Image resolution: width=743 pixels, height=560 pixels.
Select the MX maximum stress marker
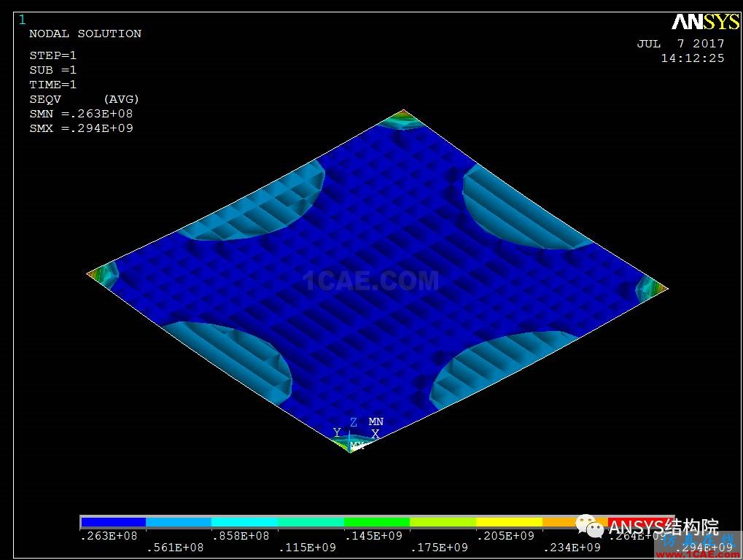(357, 446)
